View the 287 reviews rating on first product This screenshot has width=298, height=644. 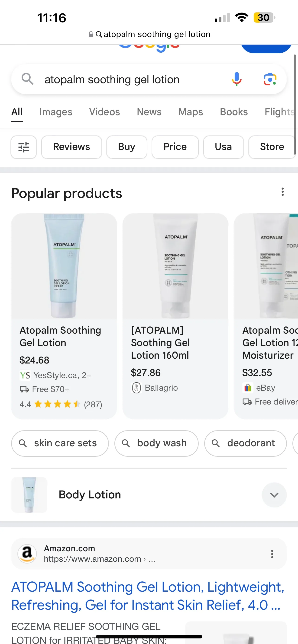point(61,404)
